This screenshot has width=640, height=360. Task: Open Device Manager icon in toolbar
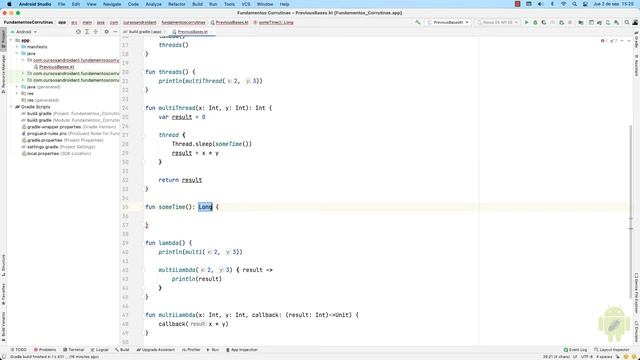point(608,22)
